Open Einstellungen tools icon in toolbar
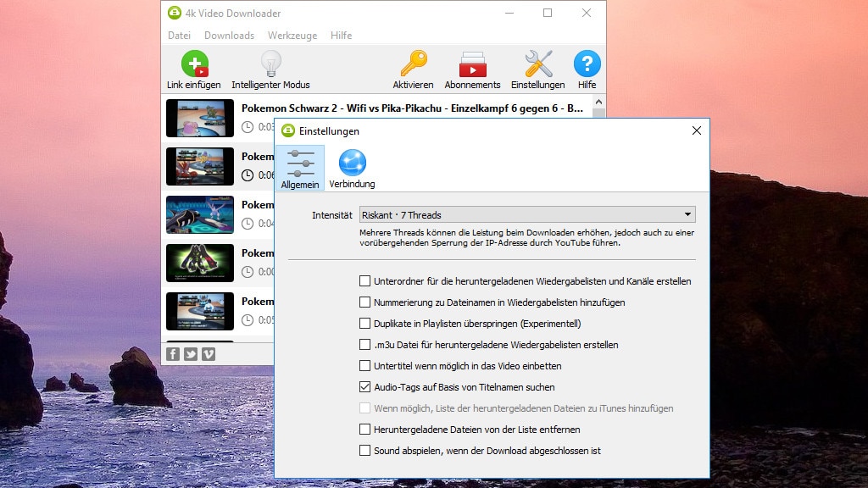The width and height of the screenshot is (868, 488). pyautogui.click(x=538, y=64)
